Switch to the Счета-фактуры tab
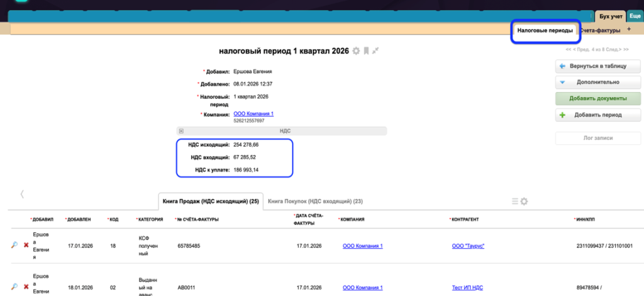 coord(599,30)
